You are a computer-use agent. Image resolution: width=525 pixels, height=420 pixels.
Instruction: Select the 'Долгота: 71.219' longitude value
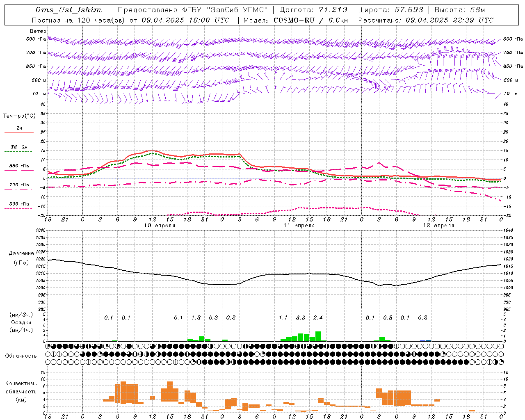313,10
